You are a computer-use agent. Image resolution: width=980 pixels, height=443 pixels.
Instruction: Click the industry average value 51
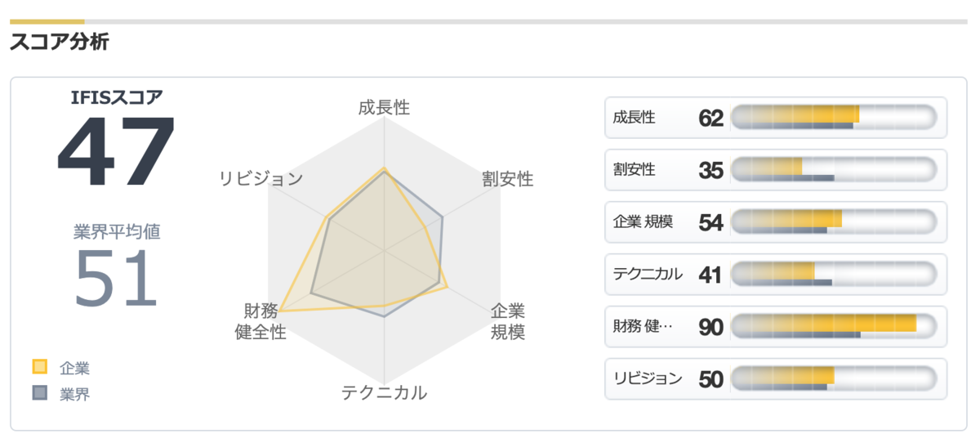pyautogui.click(x=116, y=279)
